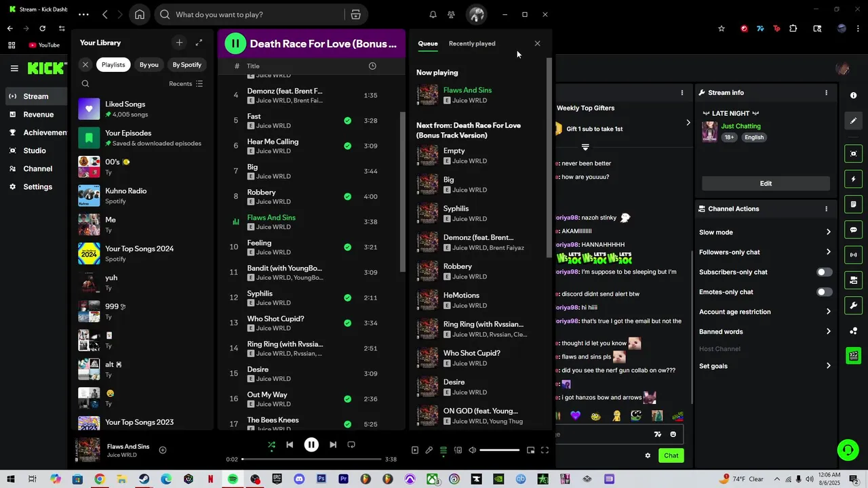Image resolution: width=868 pixels, height=488 pixels.
Task: Open Browse icon in Spotify search bar
Action: tap(355, 14)
